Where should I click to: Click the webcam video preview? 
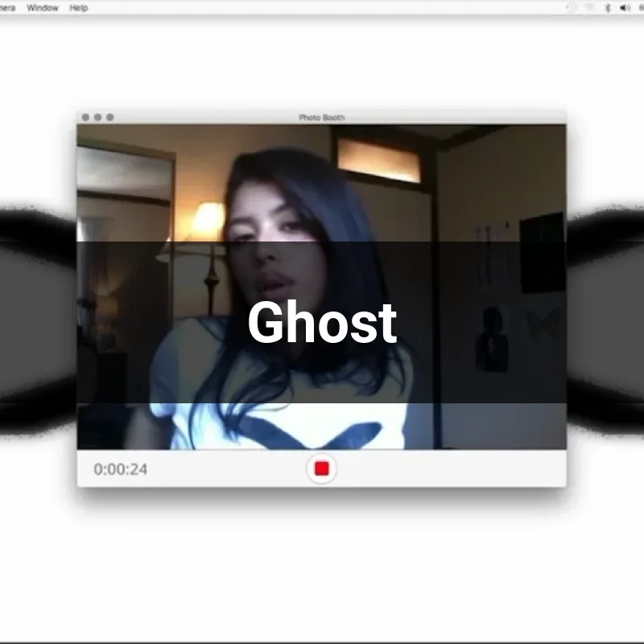pos(321,287)
